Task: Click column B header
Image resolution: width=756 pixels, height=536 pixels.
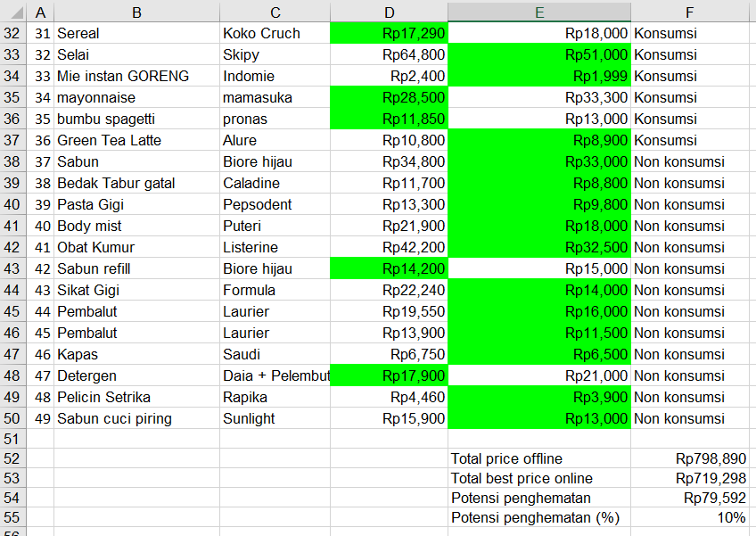Action: [136, 12]
